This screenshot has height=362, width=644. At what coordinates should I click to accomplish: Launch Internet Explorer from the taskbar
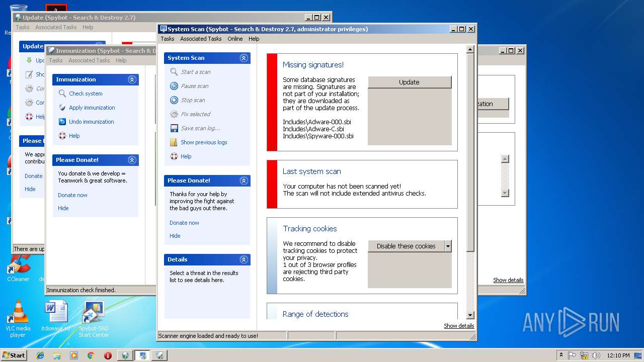40,355
